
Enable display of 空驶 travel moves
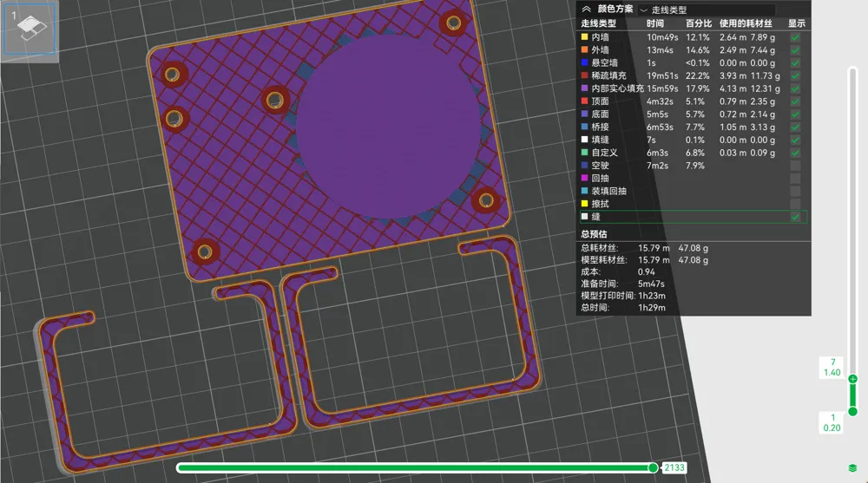[x=795, y=166]
